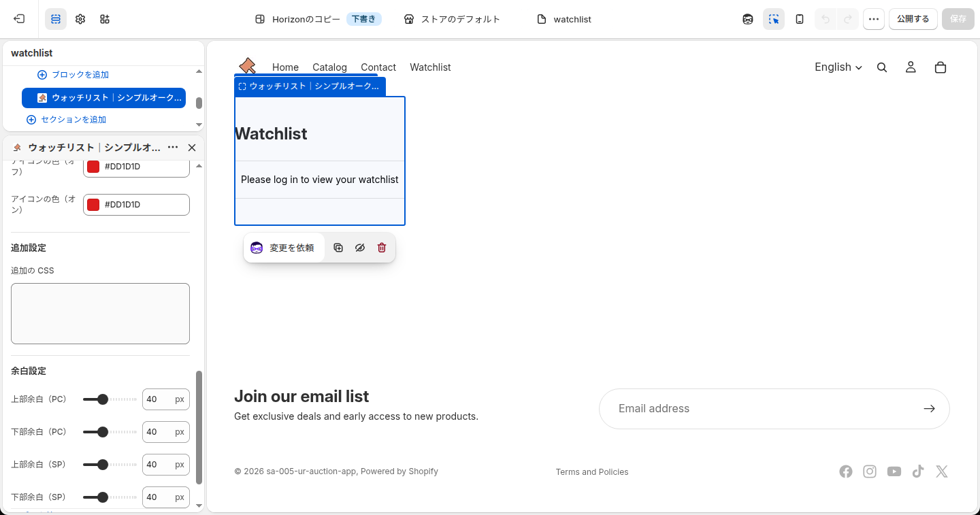Select ウォッチリスト block in the sidebar tree
Image resolution: width=980 pixels, height=515 pixels.
tap(104, 98)
